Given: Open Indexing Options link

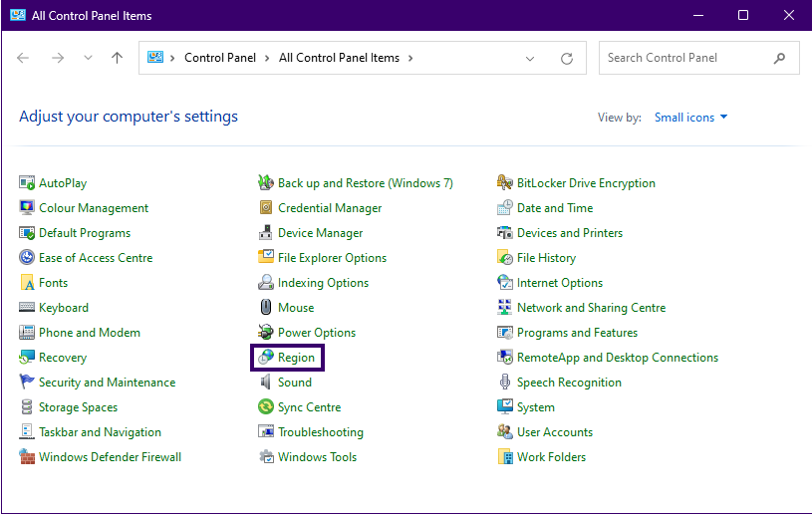Looking at the screenshot, I should (323, 283).
